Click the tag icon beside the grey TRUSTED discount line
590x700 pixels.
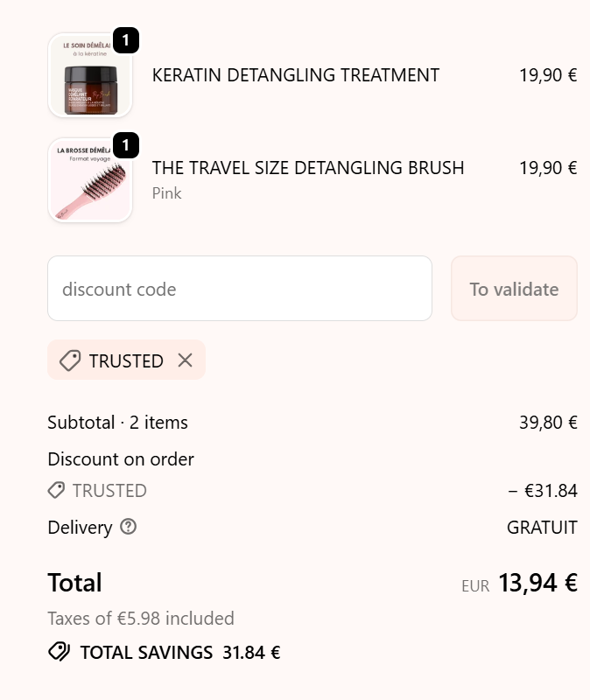pos(56,491)
